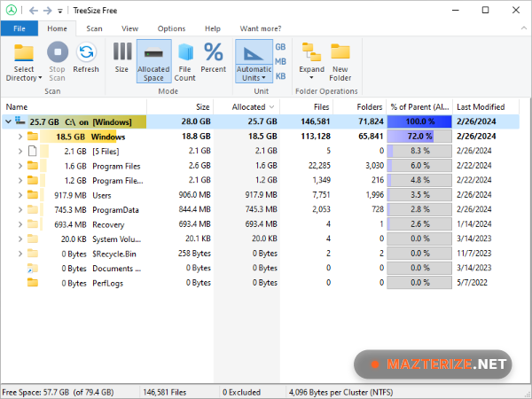Select the ProgramData row name

[115, 210]
